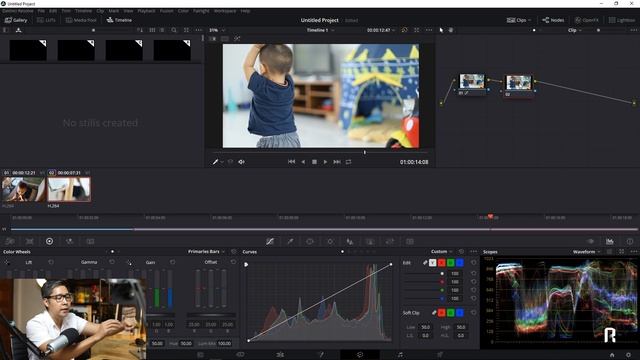Image resolution: width=640 pixels, height=360 pixels.
Task: Select clip 02 thumbnail in timeline
Action: coord(69,189)
